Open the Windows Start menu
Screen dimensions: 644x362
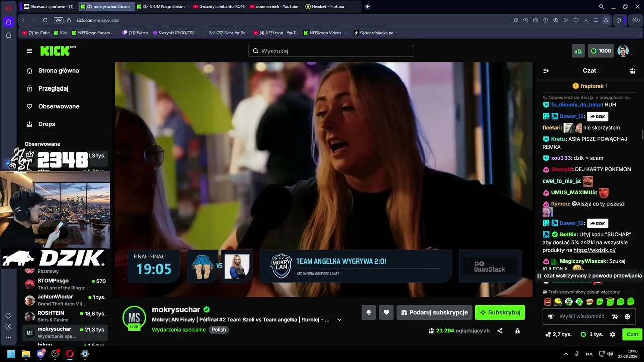click(x=11, y=354)
